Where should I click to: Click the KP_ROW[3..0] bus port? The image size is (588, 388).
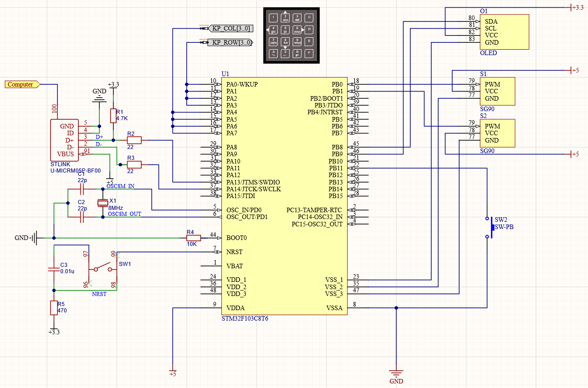click(x=231, y=43)
